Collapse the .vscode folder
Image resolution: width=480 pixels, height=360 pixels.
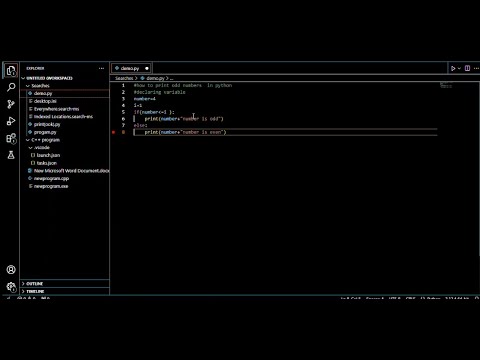(65, 148)
